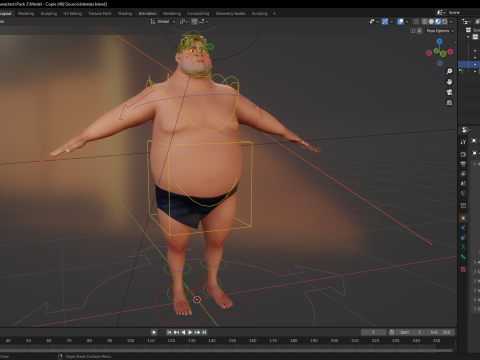Toggle viewport gizmos display
The image size is (480, 360).
click(385, 21)
